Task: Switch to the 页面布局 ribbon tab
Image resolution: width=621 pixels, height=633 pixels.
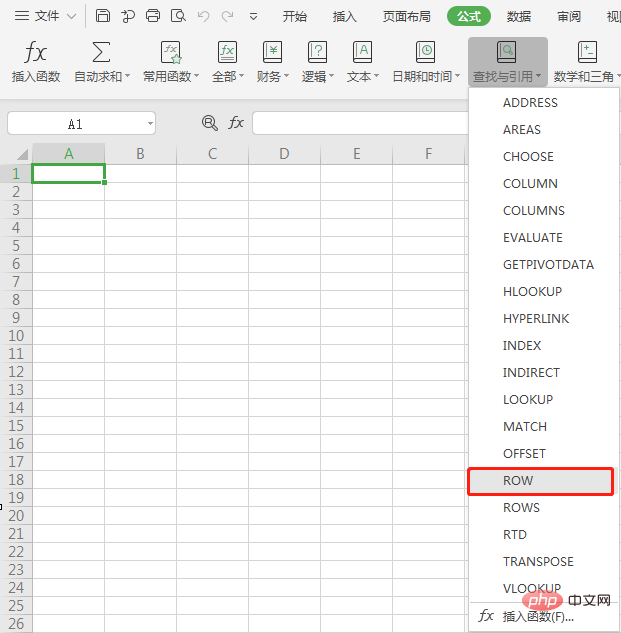Action: pyautogui.click(x=407, y=16)
